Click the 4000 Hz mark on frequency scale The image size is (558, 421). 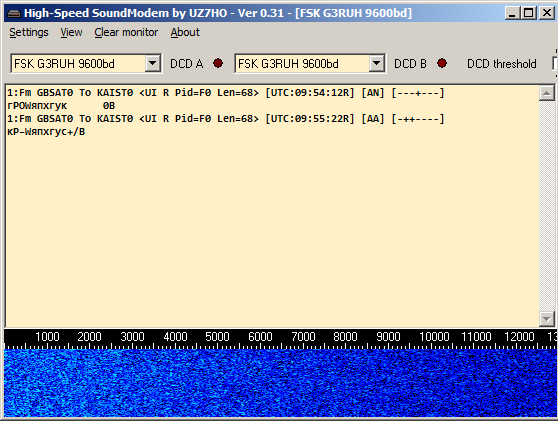click(175, 337)
